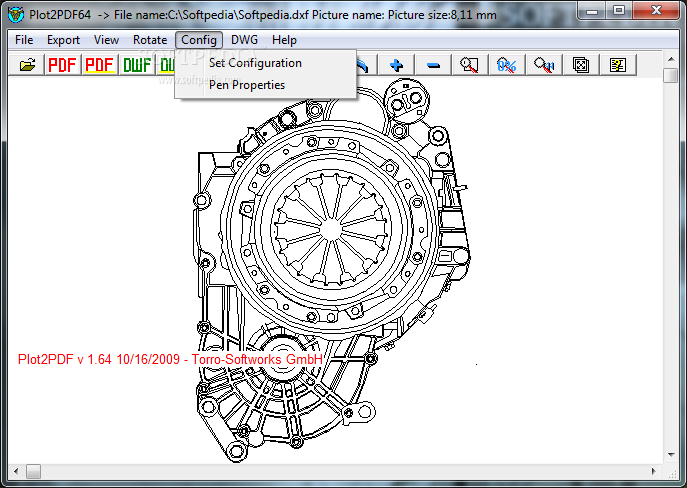Click the vertical scrollbar thumb
The image size is (687, 488).
point(671,75)
